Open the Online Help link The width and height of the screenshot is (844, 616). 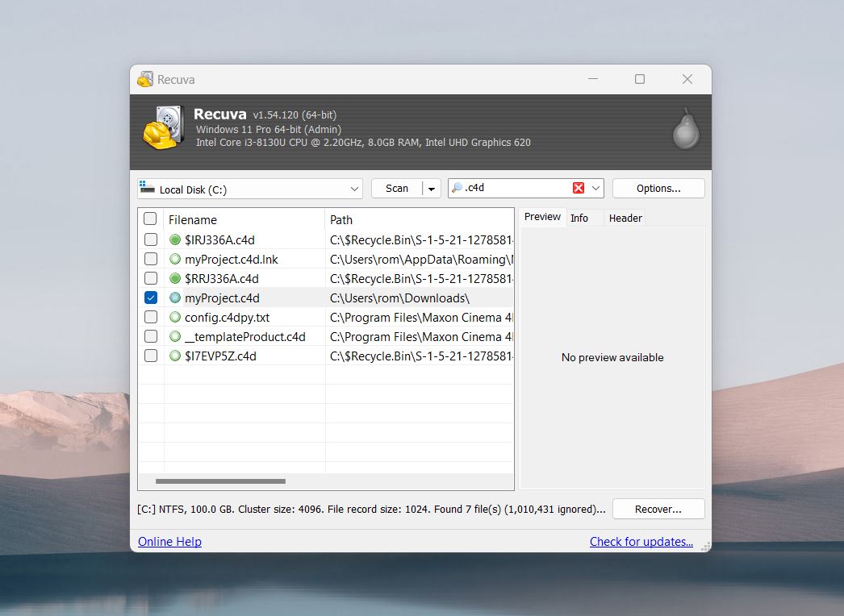click(169, 541)
